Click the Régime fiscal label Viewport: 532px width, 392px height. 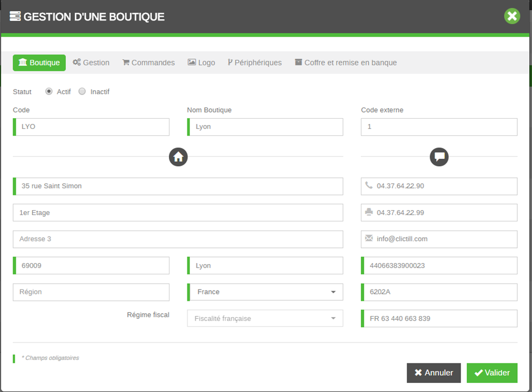[148, 315]
